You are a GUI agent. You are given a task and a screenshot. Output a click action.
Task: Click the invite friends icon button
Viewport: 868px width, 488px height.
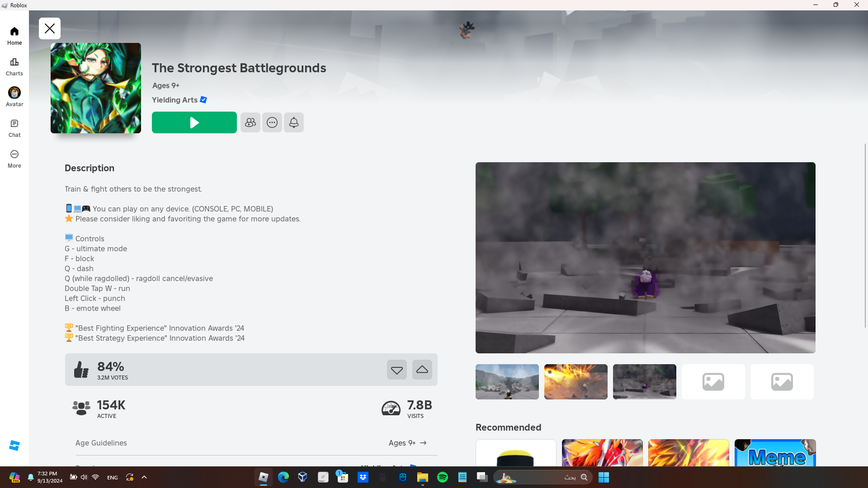(250, 122)
